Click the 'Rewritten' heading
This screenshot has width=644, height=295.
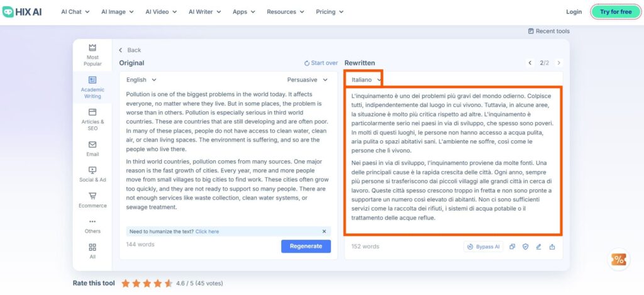pos(359,63)
